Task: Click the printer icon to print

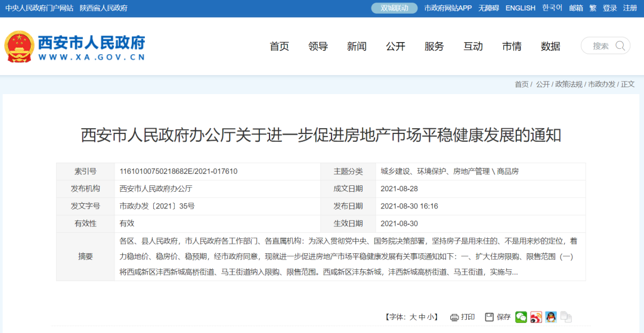Action: point(454,317)
